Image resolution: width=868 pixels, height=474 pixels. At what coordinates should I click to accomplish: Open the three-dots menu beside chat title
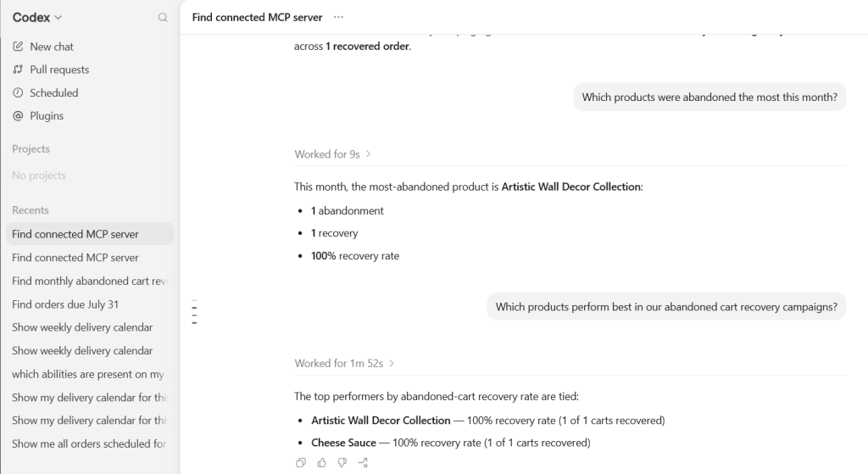pyautogui.click(x=338, y=17)
